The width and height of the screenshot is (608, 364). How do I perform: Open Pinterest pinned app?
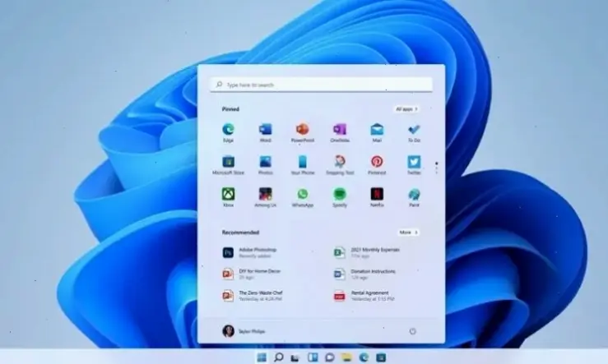click(377, 165)
